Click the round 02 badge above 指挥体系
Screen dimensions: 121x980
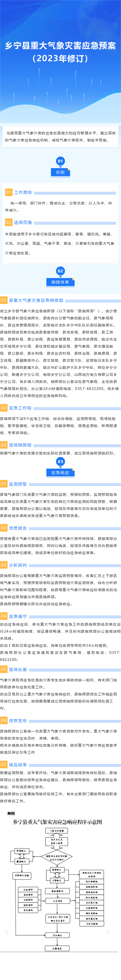[60, 271]
